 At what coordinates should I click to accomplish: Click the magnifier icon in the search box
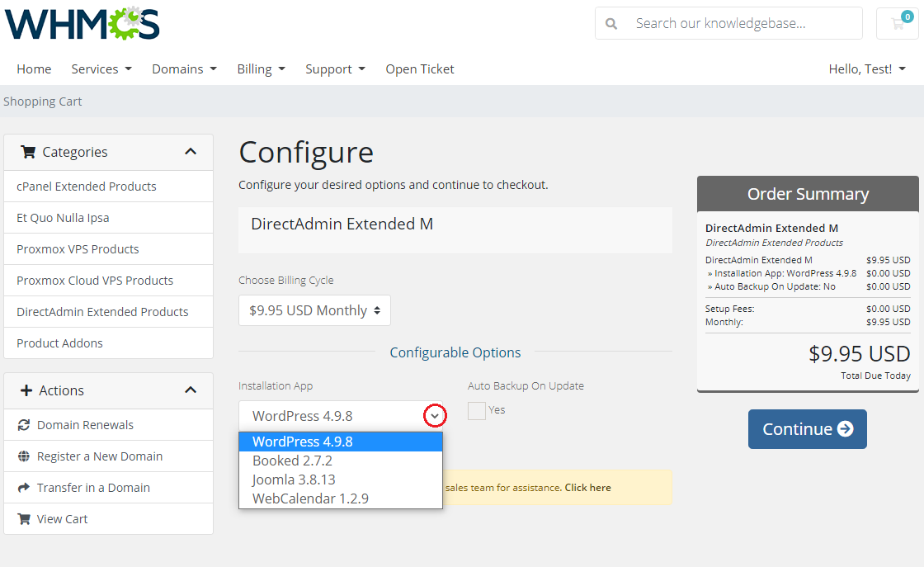coord(611,24)
